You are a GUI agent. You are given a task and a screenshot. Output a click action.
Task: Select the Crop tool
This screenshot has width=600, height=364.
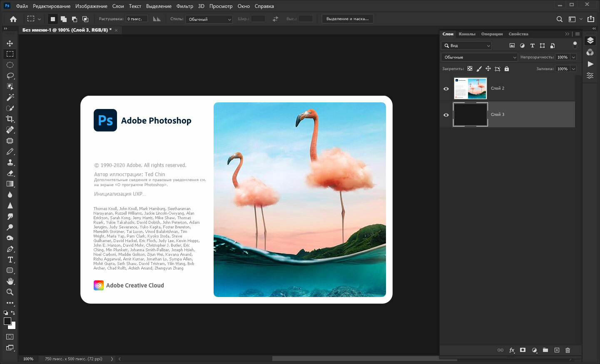click(x=10, y=119)
